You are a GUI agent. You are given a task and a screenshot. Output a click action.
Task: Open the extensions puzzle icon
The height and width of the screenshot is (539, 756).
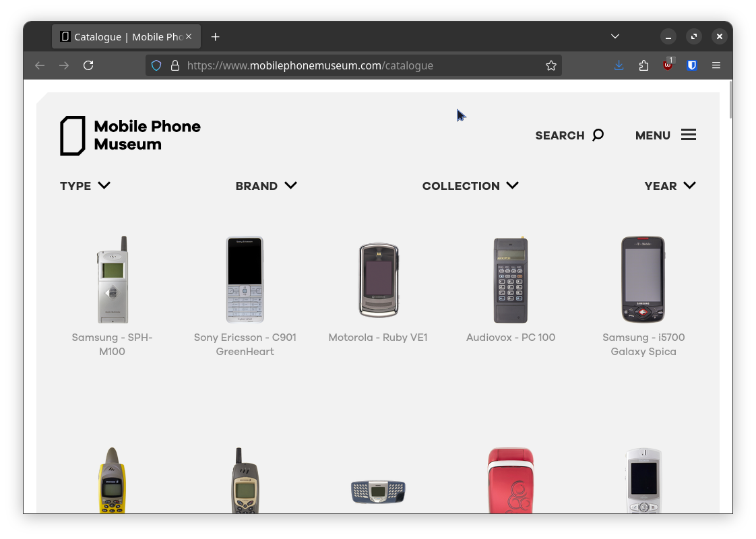(x=643, y=65)
